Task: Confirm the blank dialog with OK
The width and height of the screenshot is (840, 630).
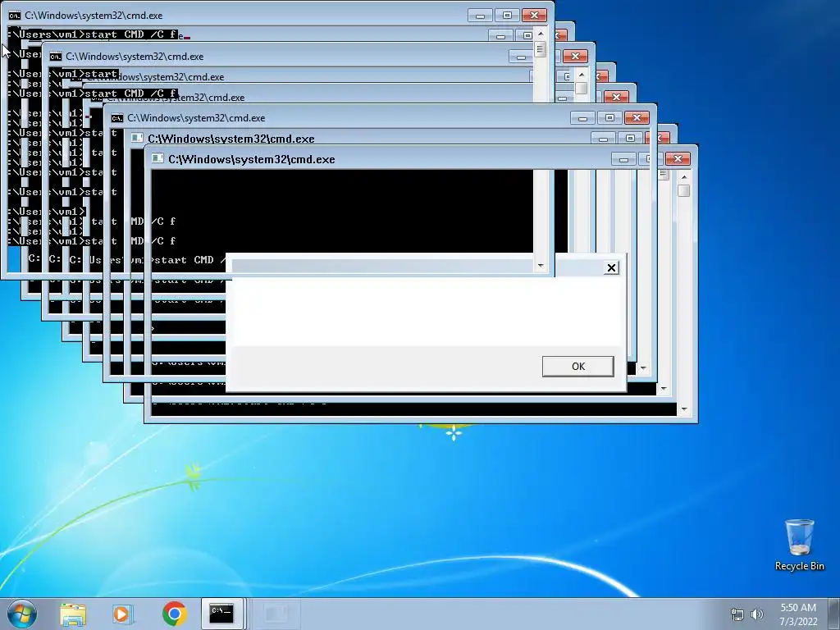Action: coord(578,367)
